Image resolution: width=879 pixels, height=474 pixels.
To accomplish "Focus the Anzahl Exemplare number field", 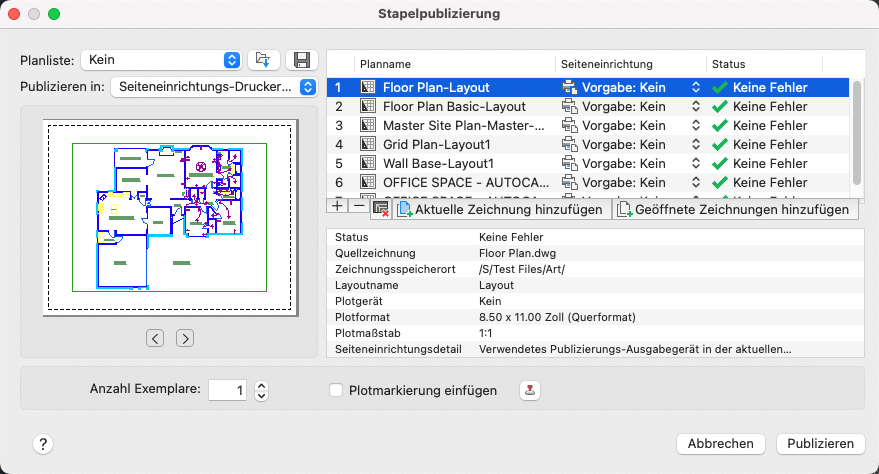I will point(228,390).
